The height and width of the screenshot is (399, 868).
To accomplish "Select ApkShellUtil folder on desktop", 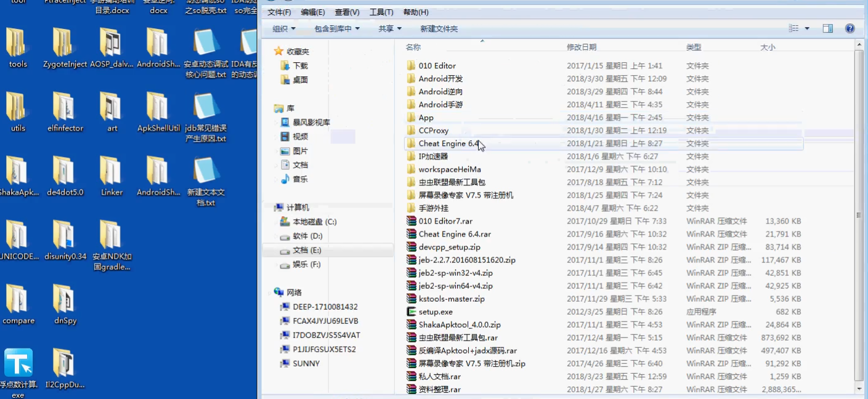I will coord(158,113).
